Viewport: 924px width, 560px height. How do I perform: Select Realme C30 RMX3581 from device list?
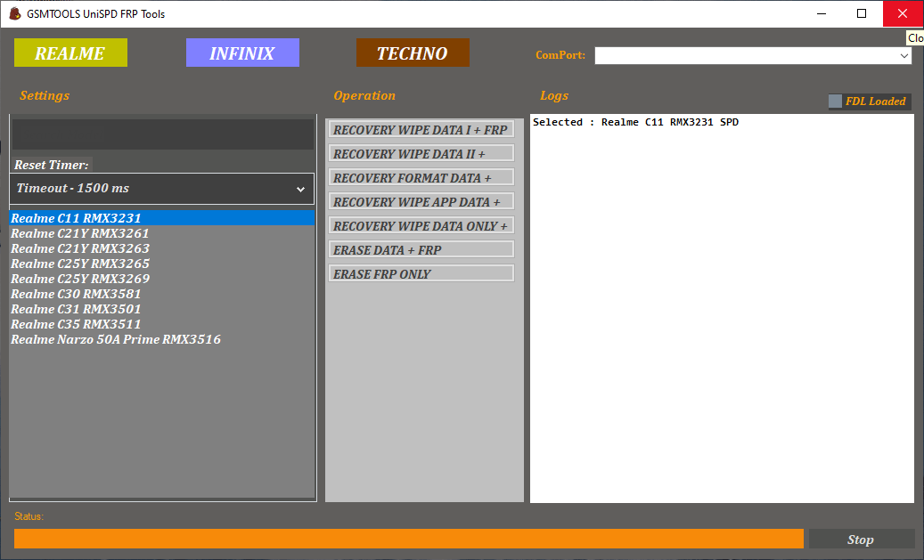click(76, 294)
